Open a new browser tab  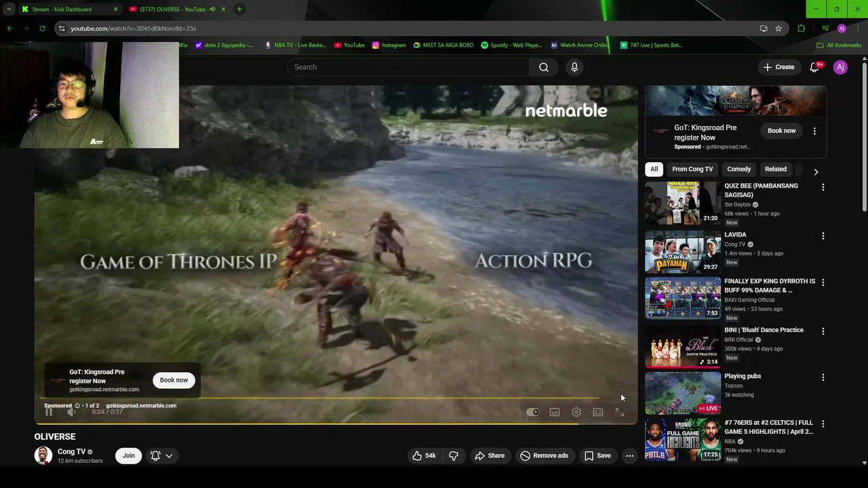tap(239, 9)
